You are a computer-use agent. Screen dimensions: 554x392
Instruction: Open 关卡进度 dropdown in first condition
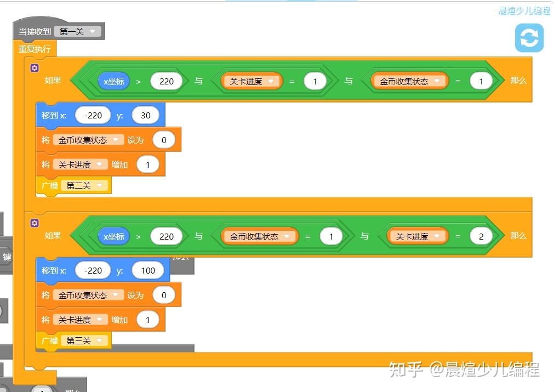tap(252, 81)
